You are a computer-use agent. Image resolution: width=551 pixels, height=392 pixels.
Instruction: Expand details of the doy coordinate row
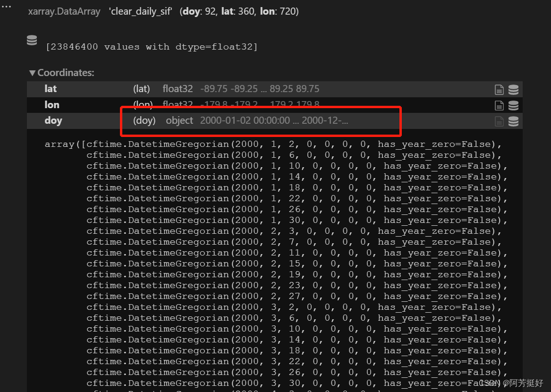tap(53, 121)
